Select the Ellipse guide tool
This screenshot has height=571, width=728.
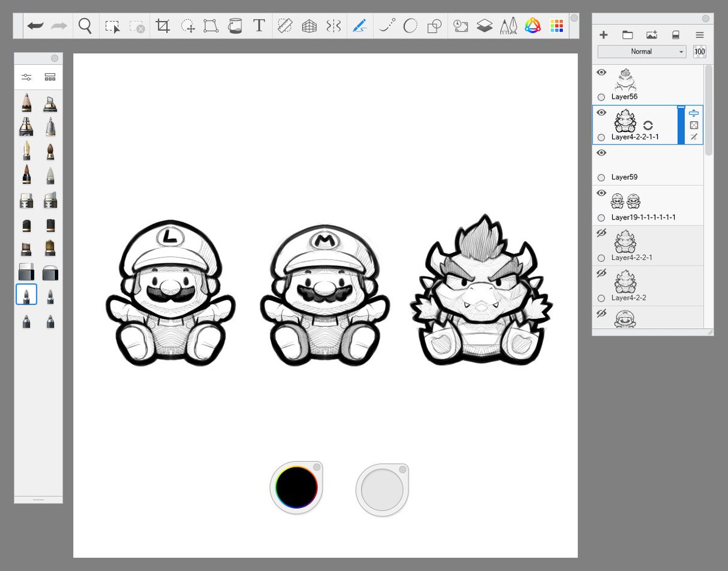(x=411, y=26)
